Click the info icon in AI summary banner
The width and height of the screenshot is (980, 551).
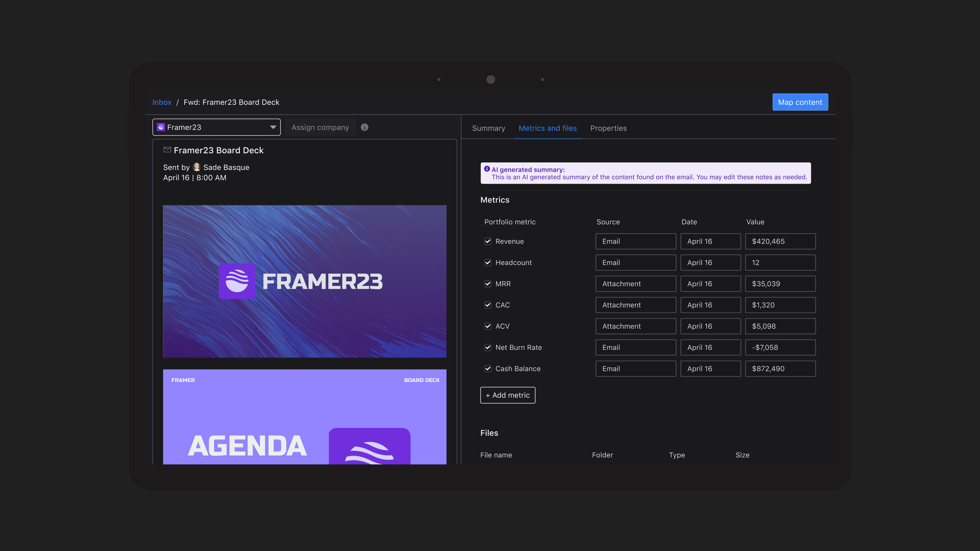tap(487, 169)
